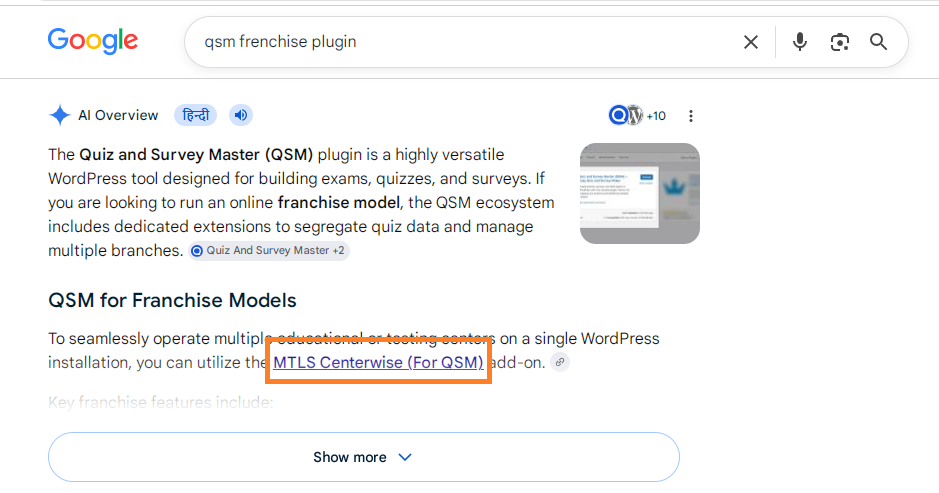Click the Google logo

pyautogui.click(x=93, y=41)
